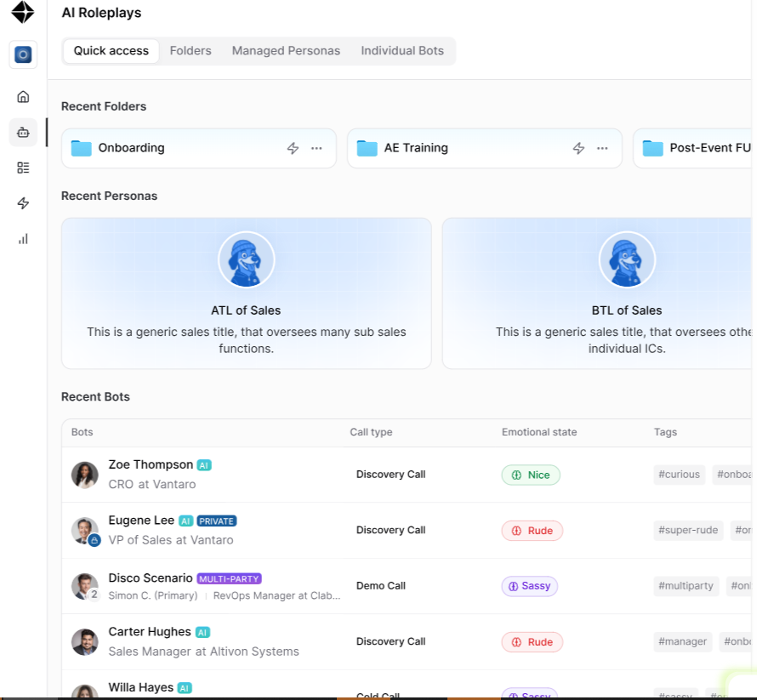This screenshot has width=757, height=700.
Task: Click Discovery Call in Zoe Thompson row
Action: [x=390, y=475]
